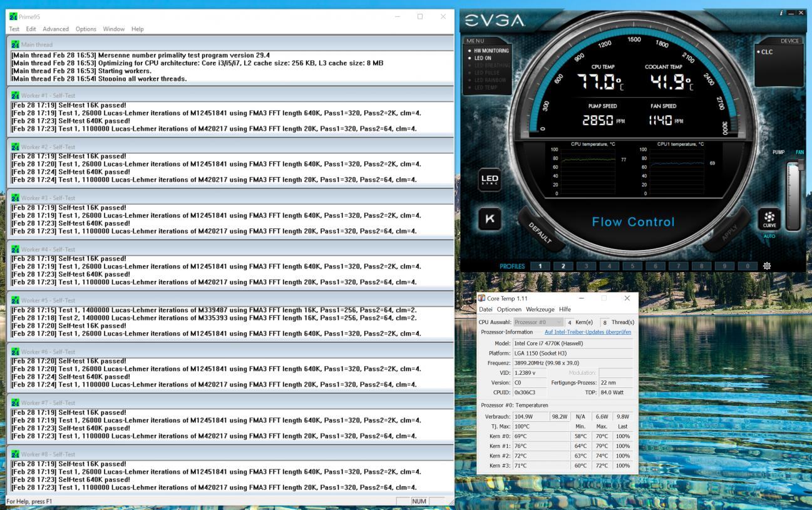Click the Worker #4 Self-Test window icon
The image size is (812, 510).
point(16,249)
